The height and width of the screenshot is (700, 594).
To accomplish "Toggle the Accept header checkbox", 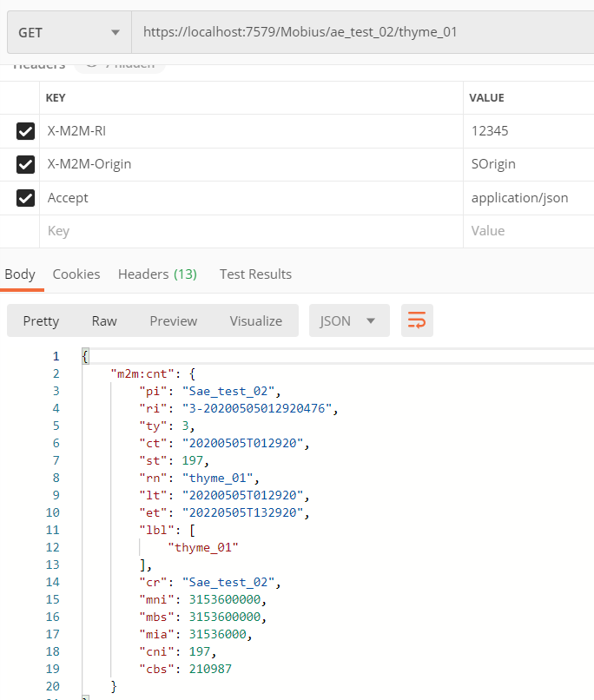I will (25, 198).
